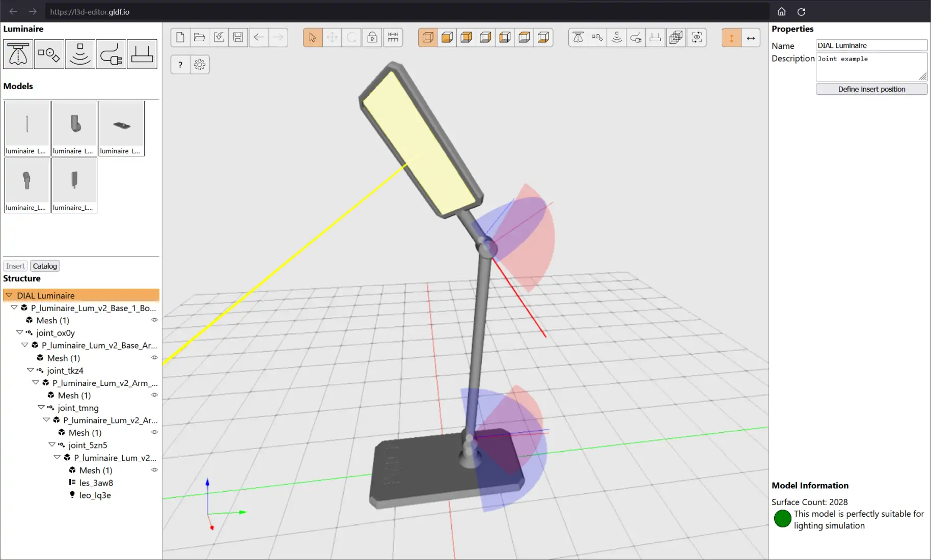Click the Name input field
Screen dimensions: 931x560
point(871,45)
